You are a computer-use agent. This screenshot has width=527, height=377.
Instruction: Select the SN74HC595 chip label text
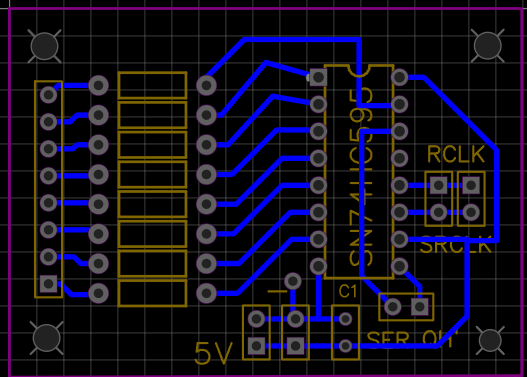point(361,177)
